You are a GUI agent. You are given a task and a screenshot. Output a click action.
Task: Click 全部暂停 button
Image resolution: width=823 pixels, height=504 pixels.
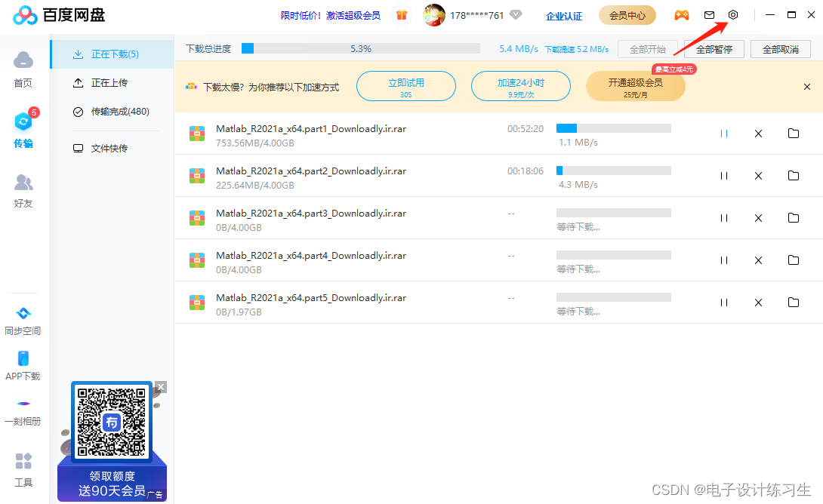pos(714,49)
